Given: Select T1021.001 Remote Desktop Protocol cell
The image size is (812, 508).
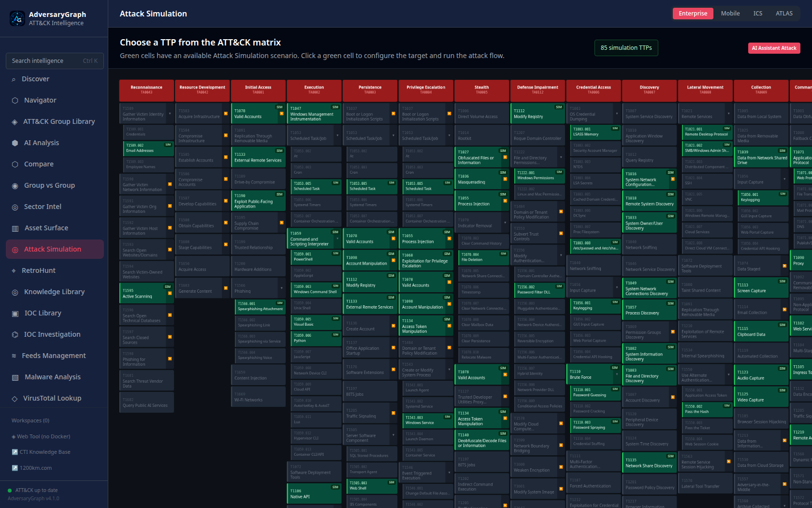Looking at the screenshot, I should (x=707, y=132).
